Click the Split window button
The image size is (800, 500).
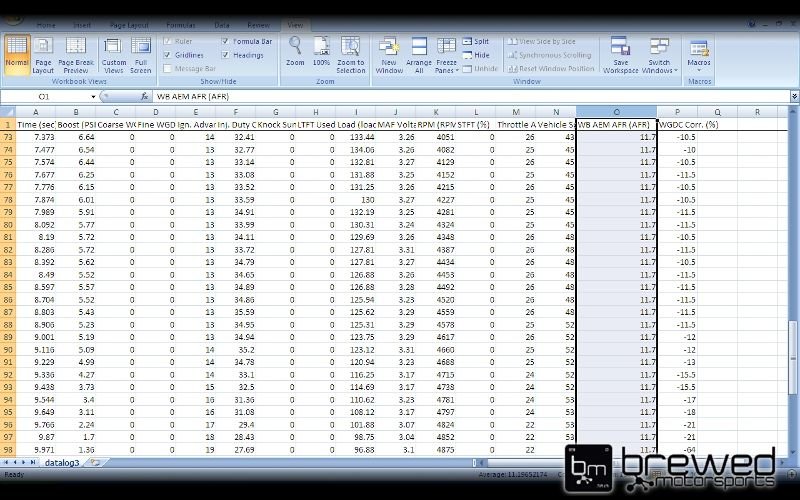tap(477, 42)
